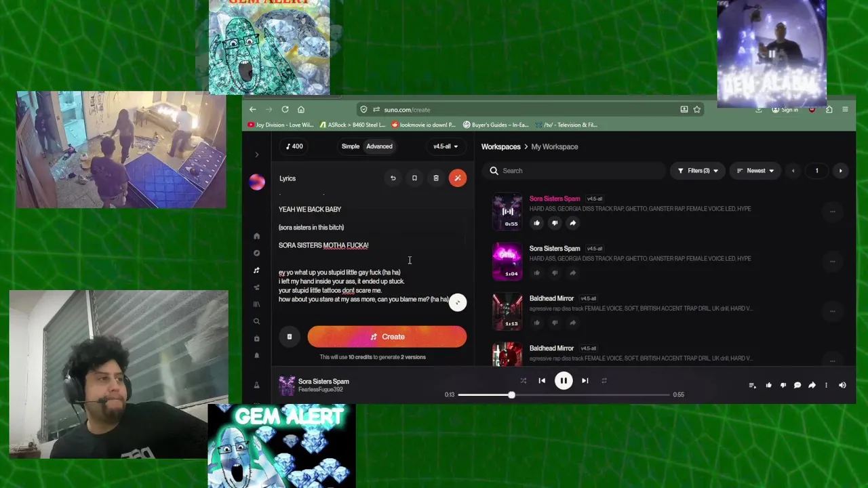Open the ASRock B460 Steel Legend bookmark

pos(352,125)
